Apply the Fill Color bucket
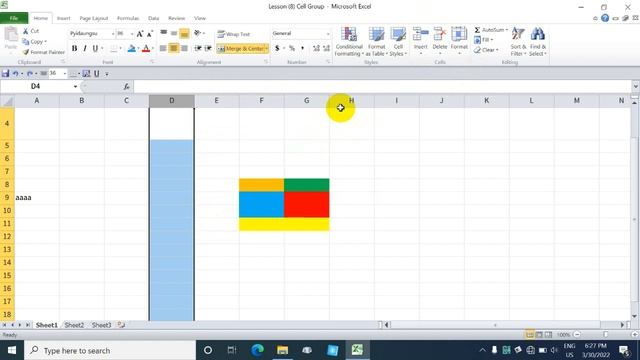 (x=131, y=49)
